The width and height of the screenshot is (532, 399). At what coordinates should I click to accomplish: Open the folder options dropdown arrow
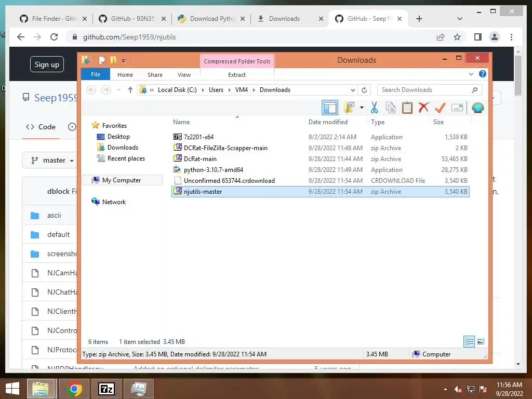click(x=362, y=108)
